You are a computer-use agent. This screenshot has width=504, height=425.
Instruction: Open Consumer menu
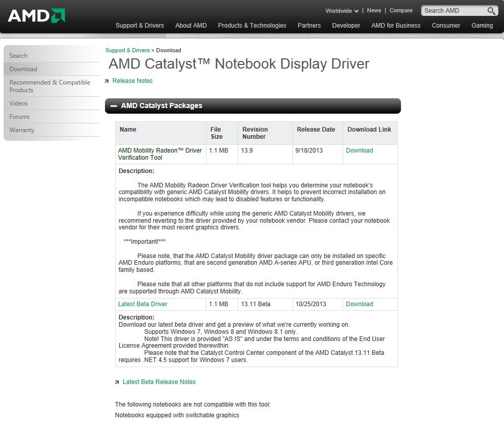pyautogui.click(x=446, y=26)
